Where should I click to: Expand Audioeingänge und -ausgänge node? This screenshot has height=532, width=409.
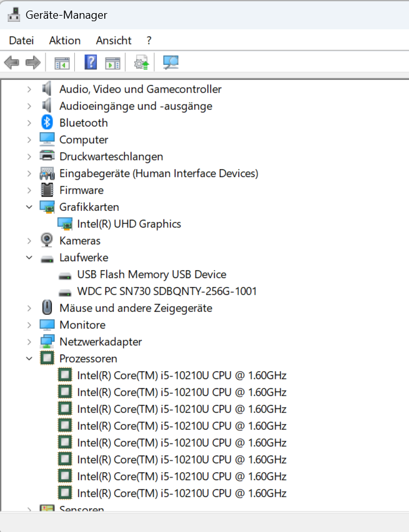pyautogui.click(x=29, y=106)
